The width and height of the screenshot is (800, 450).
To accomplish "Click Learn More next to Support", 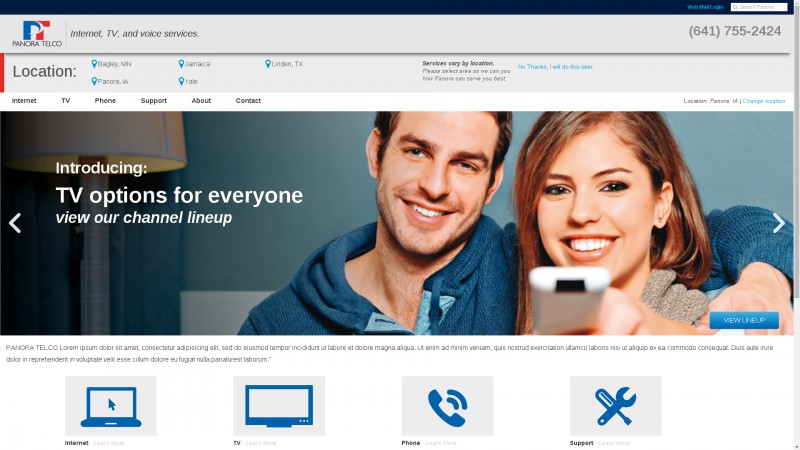I will click(614, 443).
